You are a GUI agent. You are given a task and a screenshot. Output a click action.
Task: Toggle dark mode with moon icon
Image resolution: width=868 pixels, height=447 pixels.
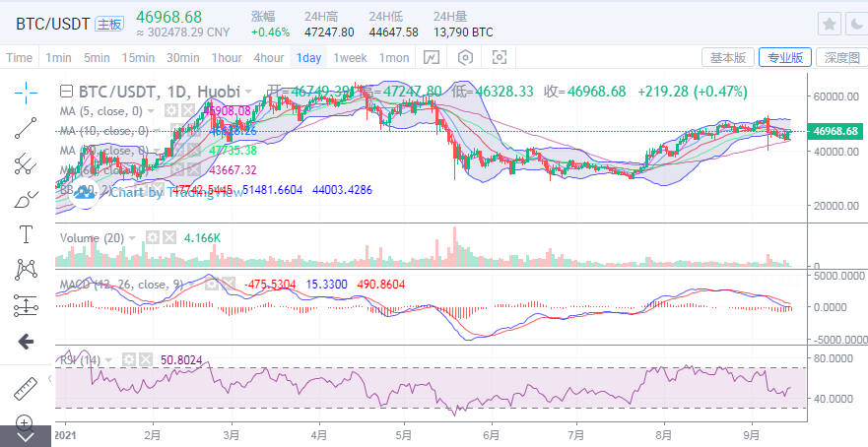pos(854,24)
